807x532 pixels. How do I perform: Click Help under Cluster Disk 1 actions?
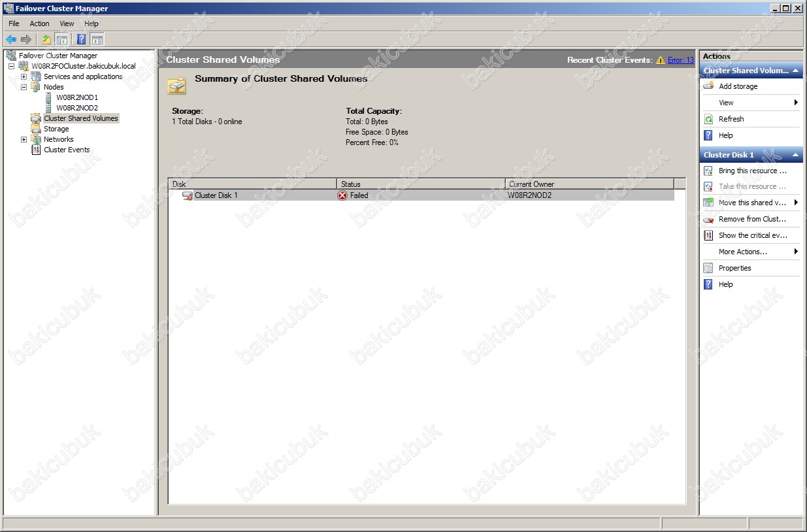pos(726,284)
